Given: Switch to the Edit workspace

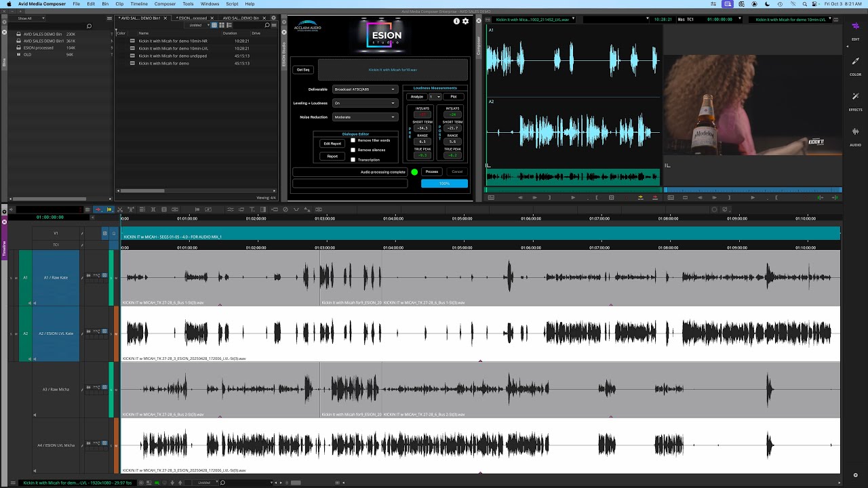Looking at the screenshot, I should pos(855,30).
